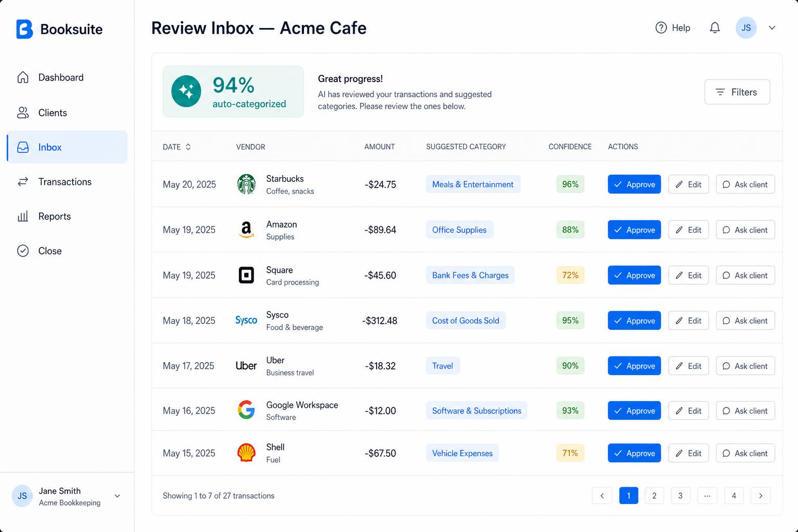Click the Software & Subscriptions tag

click(476, 410)
